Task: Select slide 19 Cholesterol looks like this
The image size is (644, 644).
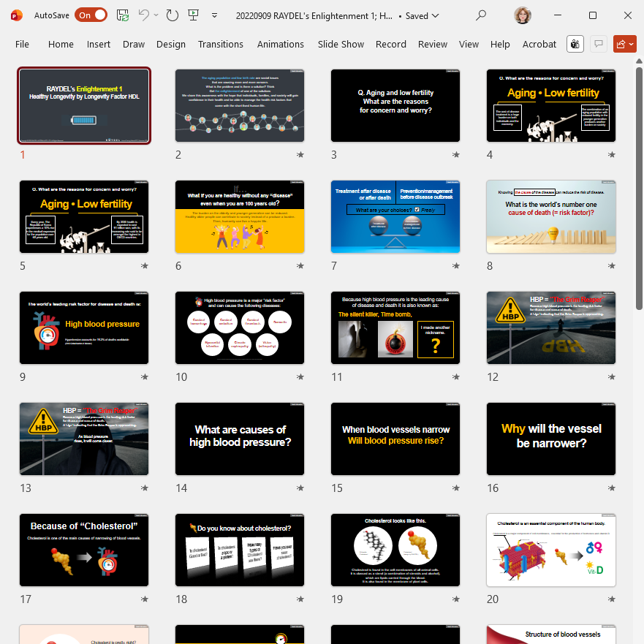Action: (x=395, y=550)
